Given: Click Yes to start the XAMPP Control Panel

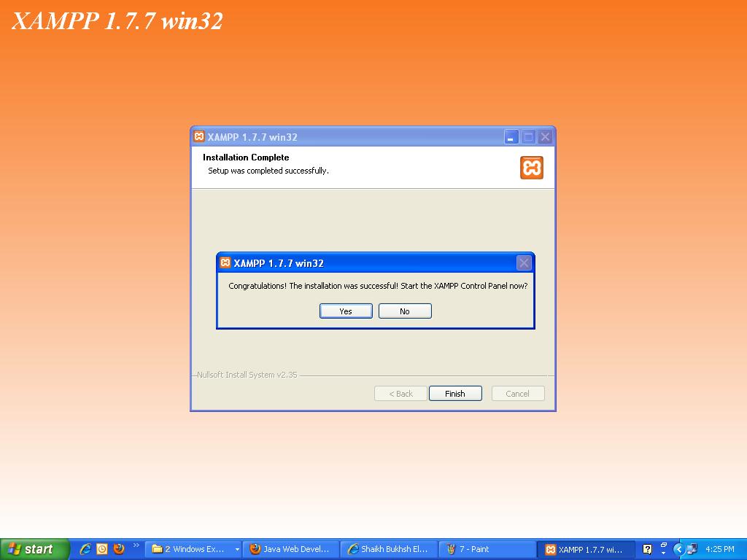Looking at the screenshot, I should point(345,311).
